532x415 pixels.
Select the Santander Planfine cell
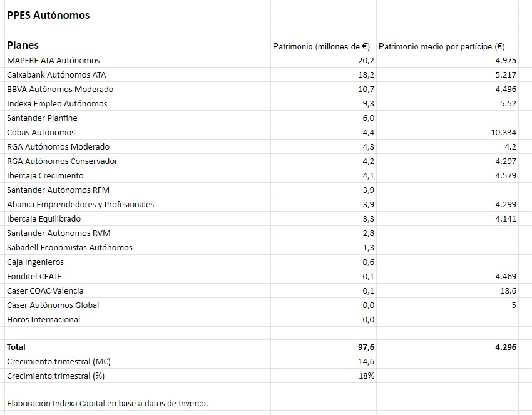pyautogui.click(x=42, y=118)
